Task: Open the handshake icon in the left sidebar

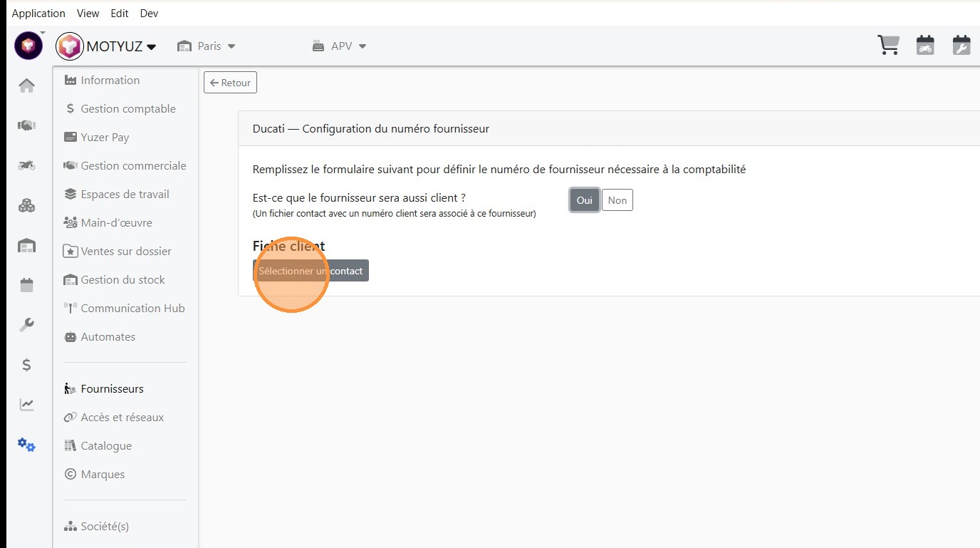Action: [26, 125]
